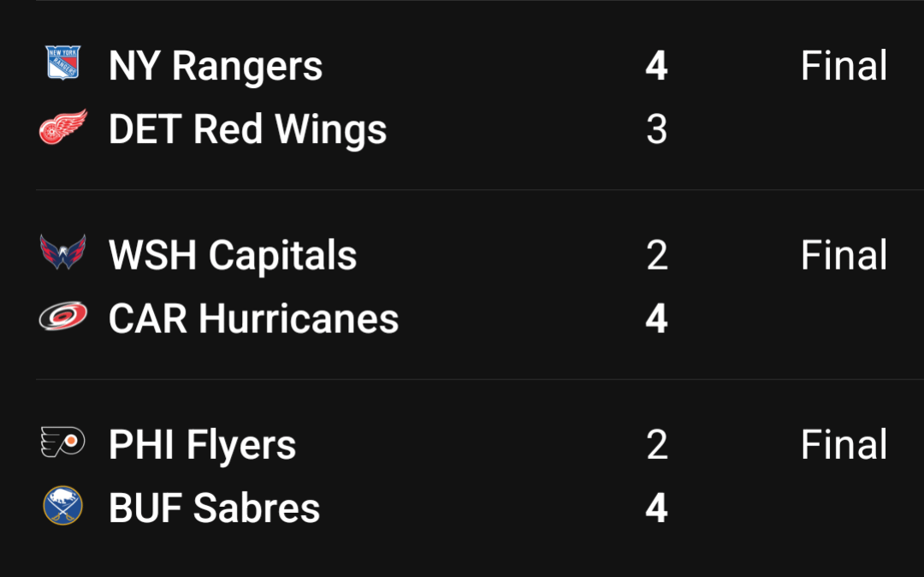
Task: Click Final status of Capitals–Hurricanes game
Action: tap(844, 255)
